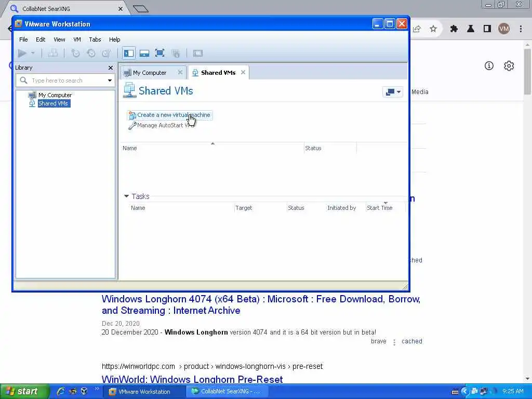Viewport: 532px width, 399px height.
Task: Click the browser share page icon
Action: pos(417,29)
